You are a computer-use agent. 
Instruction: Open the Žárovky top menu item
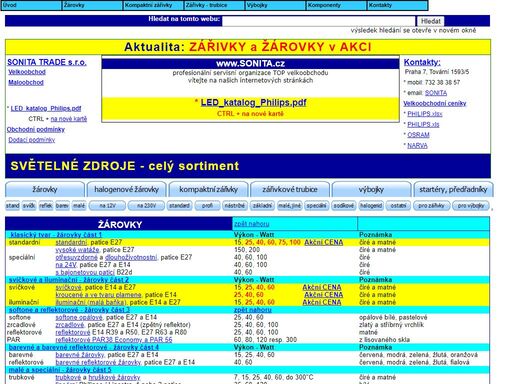tap(92, 5)
